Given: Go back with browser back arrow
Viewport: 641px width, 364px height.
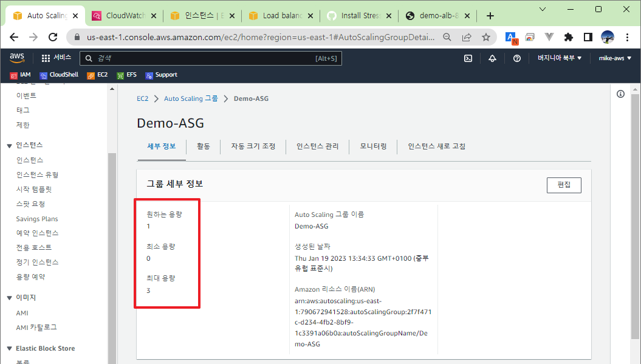Looking at the screenshot, I should coord(14,37).
